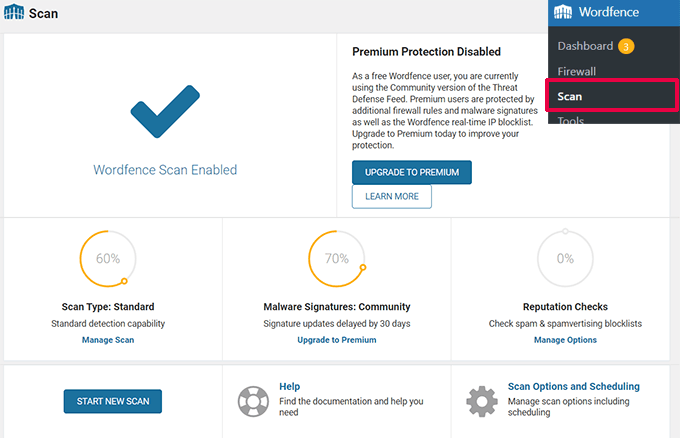The height and width of the screenshot is (438, 680).
Task: Click the Wordfence logo in sidebar menu
Action: click(562, 13)
